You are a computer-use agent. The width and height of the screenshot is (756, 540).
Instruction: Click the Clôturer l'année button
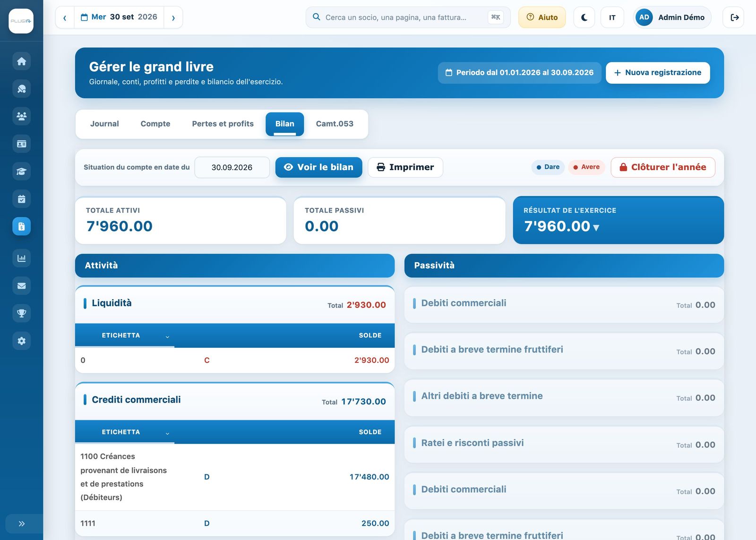662,167
